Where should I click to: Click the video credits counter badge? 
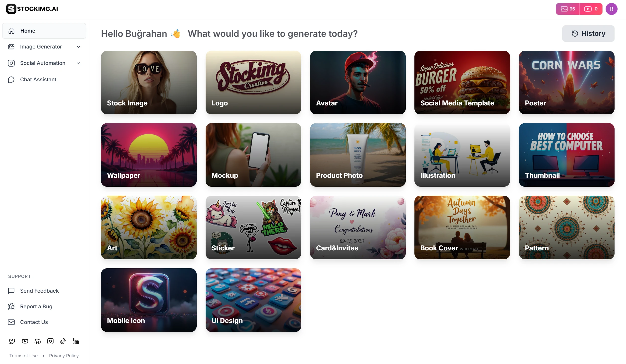pyautogui.click(x=591, y=9)
